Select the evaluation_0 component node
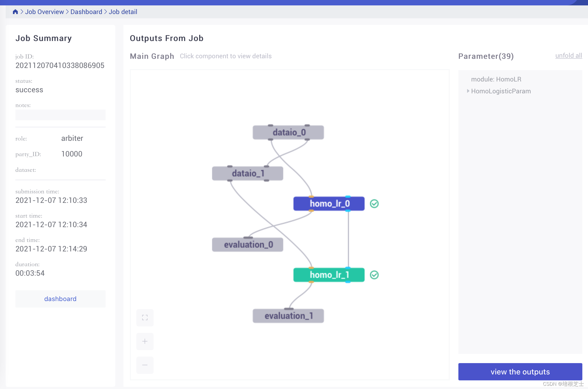 point(247,245)
